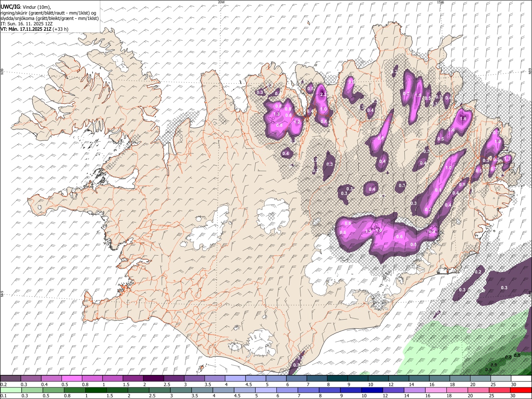
Task: Click the light blue 4 snow scale swatch
Action: 235,379
